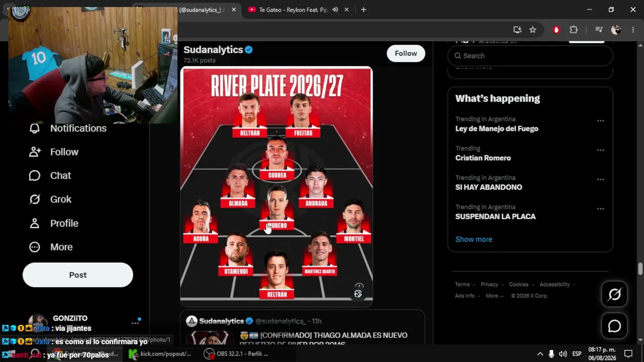
Task: Open options for SUSPENDAN LA PLACA trend
Action: click(x=600, y=208)
